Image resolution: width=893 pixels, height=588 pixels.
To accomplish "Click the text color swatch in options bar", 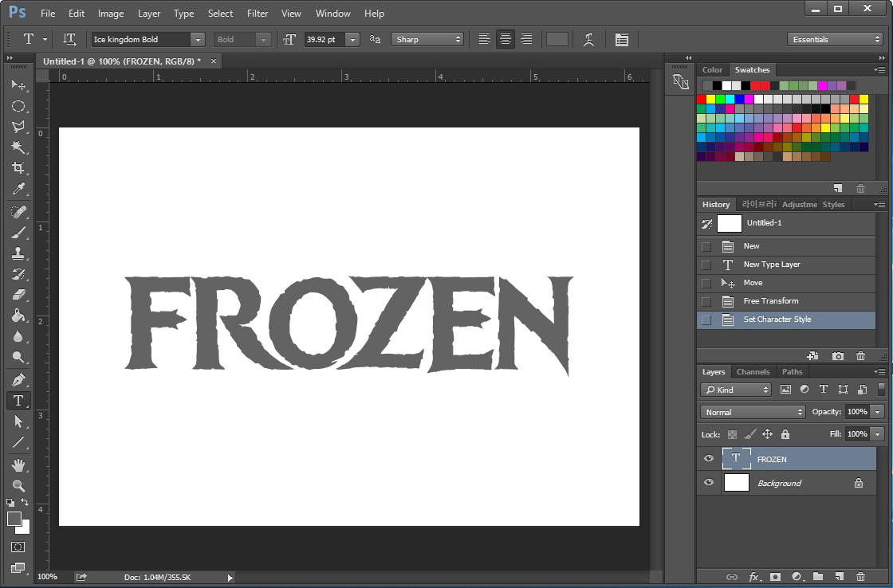I will coord(557,39).
